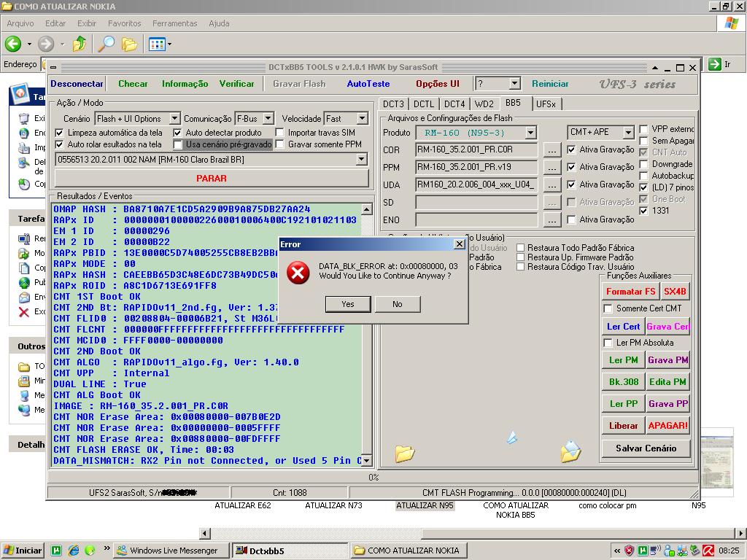
Task: Switch to DCT4 tab
Action: coord(454,104)
